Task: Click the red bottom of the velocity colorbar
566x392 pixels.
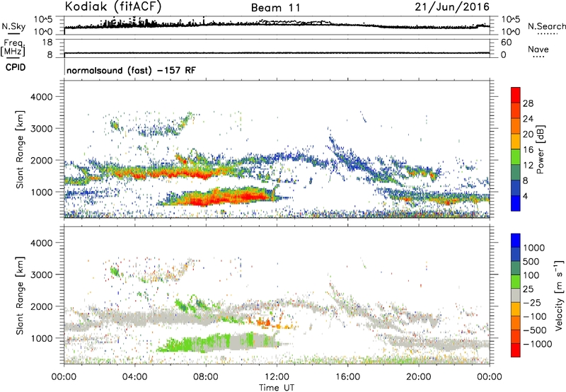Action: [516, 350]
